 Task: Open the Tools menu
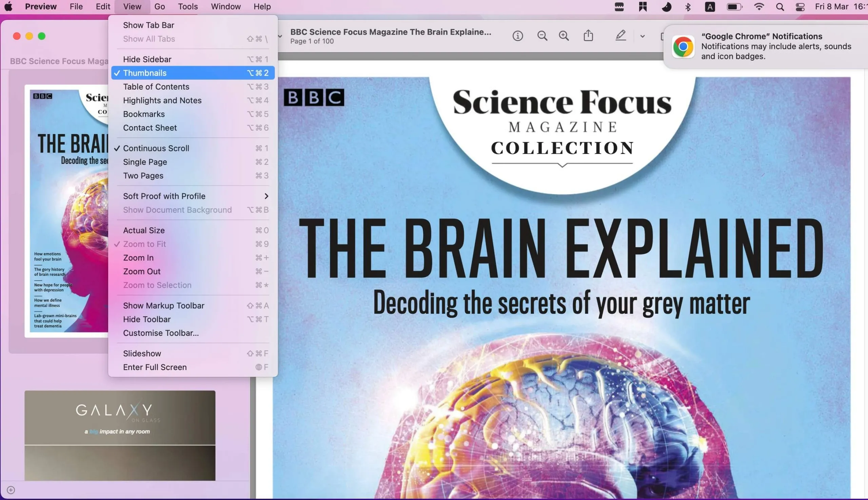pyautogui.click(x=188, y=6)
